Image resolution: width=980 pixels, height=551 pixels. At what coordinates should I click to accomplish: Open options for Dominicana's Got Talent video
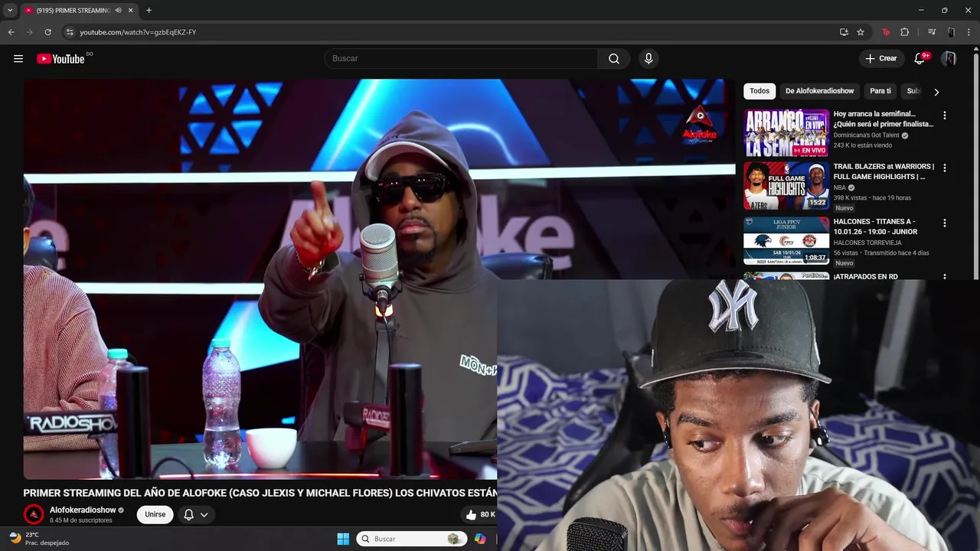[944, 116]
